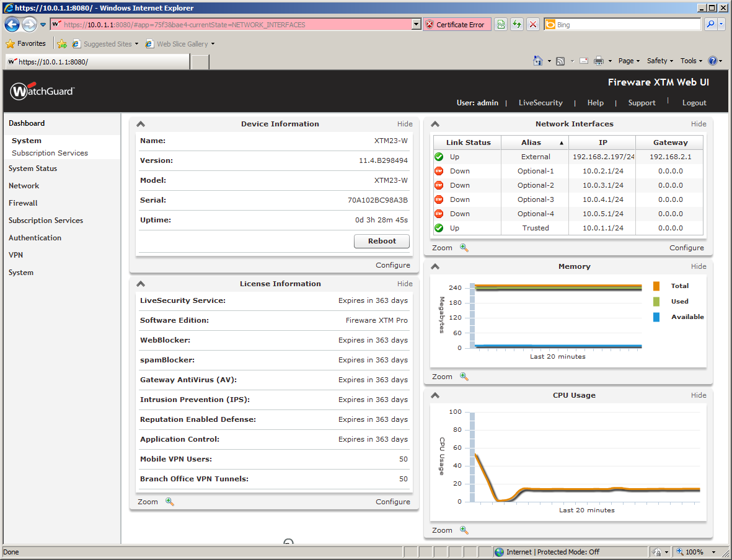The height and width of the screenshot is (560, 732).
Task: Click the security lock icon in status bar
Action: pos(657,552)
